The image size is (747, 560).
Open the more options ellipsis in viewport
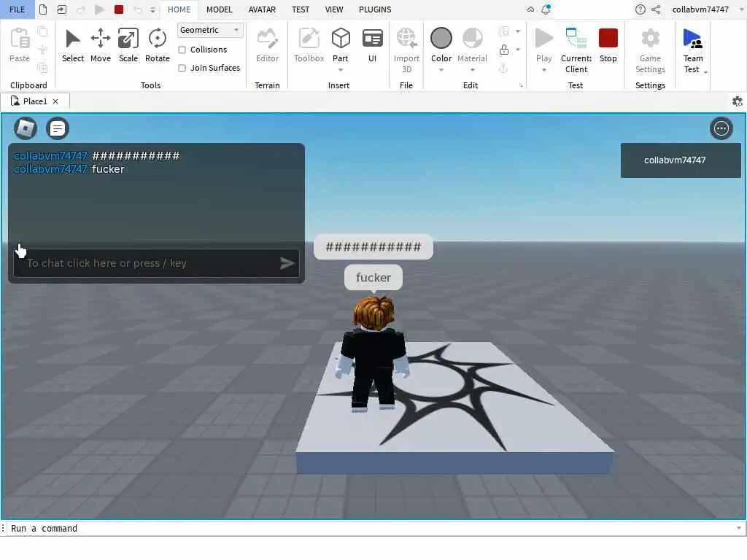click(x=721, y=128)
